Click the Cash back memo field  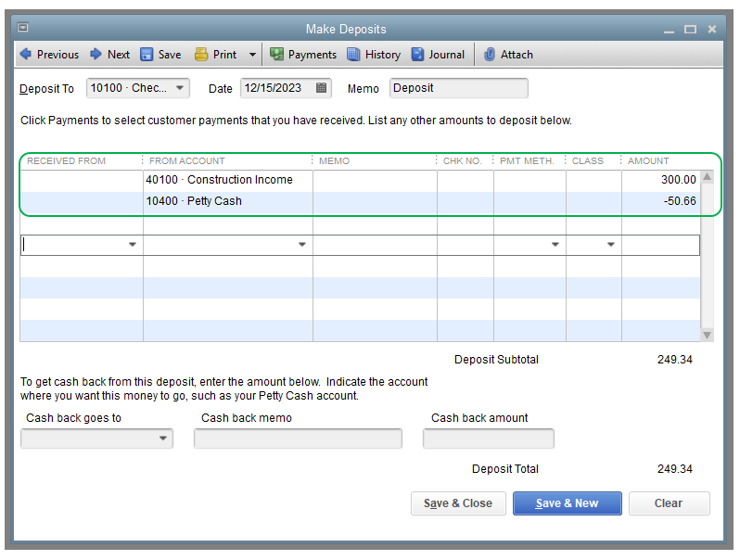tap(298, 439)
